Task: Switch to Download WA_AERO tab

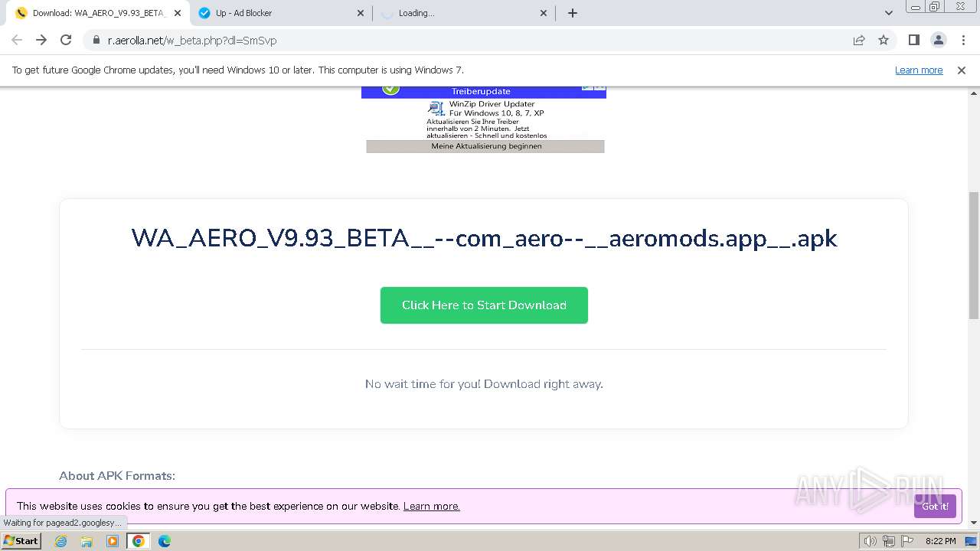Action: coord(97,13)
